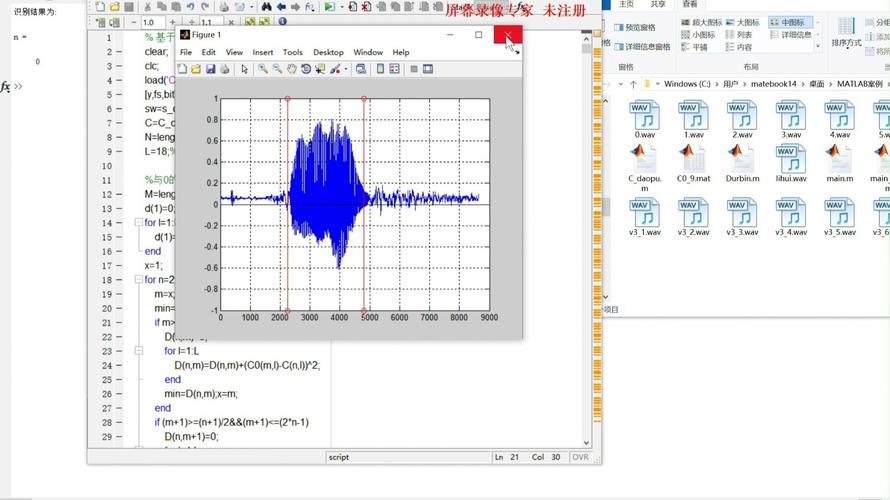The image size is (890, 500).
Task: Choose 大图标 layout in Explorer
Action: coord(743,22)
